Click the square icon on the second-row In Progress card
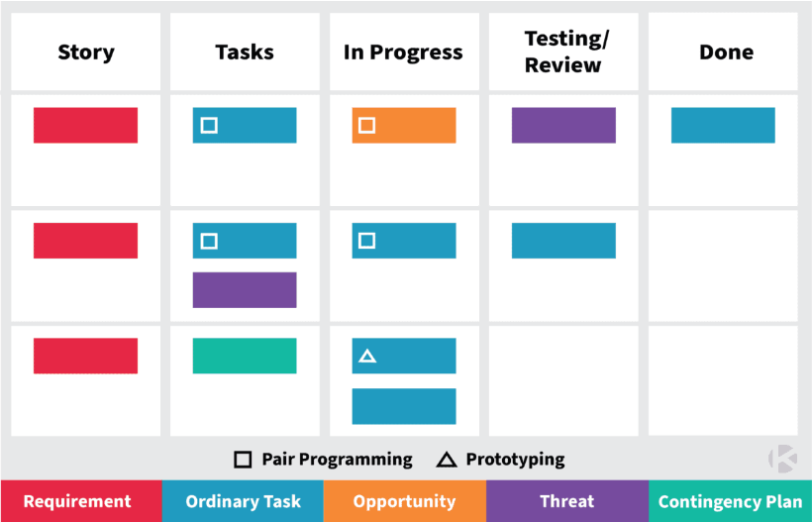This screenshot has width=812, height=522. click(x=366, y=241)
